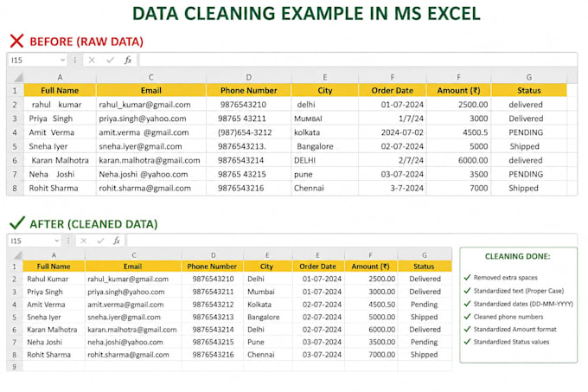The image size is (588, 392).
Task: Click the enter checkmark in the cleaned data formula bar
Action: pyautogui.click(x=100, y=241)
